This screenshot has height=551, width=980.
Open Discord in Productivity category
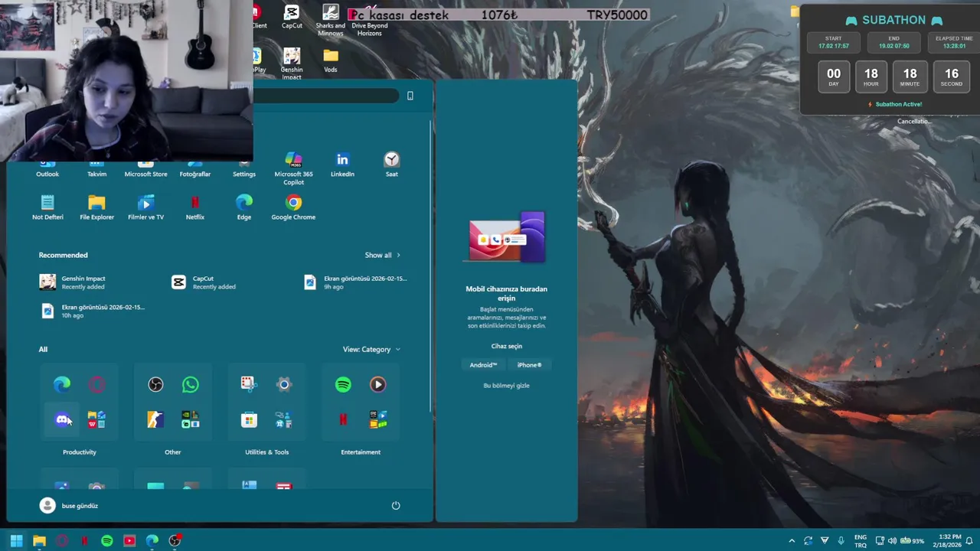click(62, 419)
